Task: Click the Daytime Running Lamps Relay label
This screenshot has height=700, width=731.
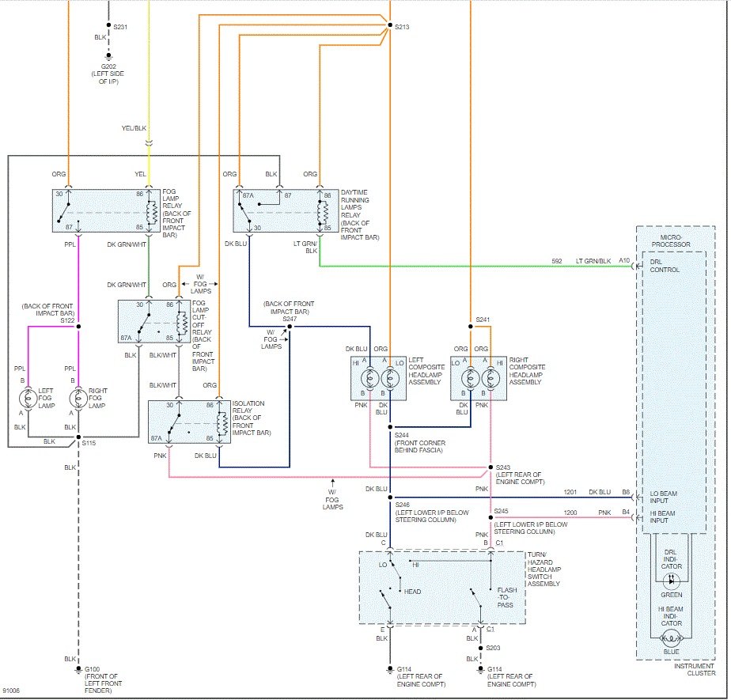Action: point(360,215)
